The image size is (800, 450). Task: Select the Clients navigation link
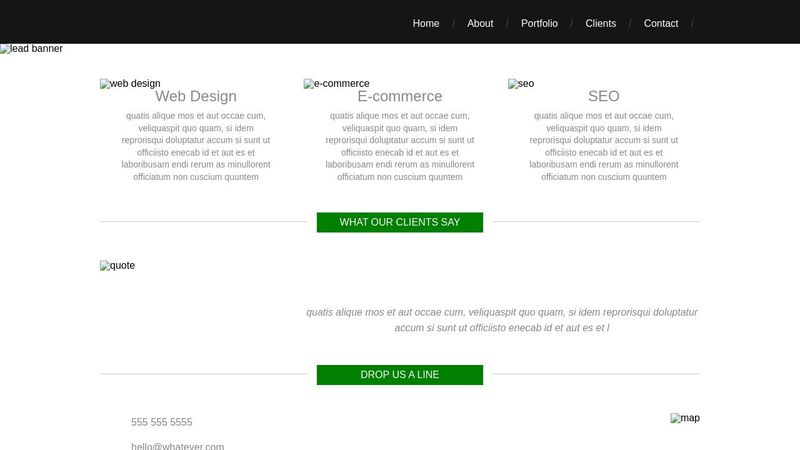click(600, 23)
